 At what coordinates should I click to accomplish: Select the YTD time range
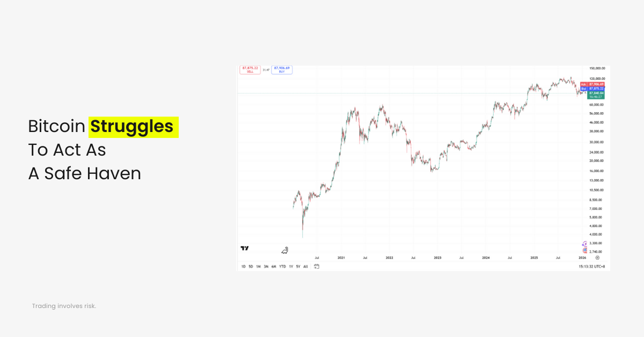[x=282, y=266]
